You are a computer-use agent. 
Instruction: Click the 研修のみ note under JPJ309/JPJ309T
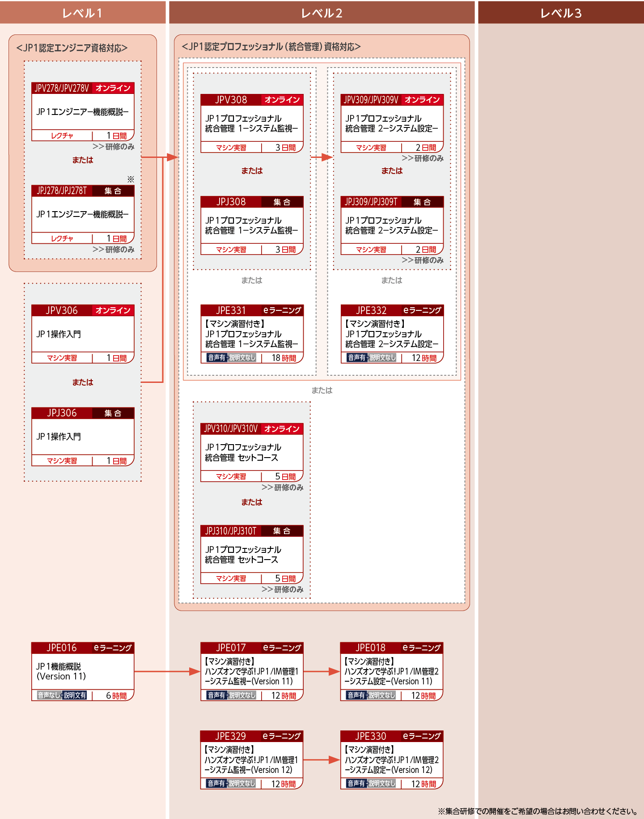coord(423,260)
